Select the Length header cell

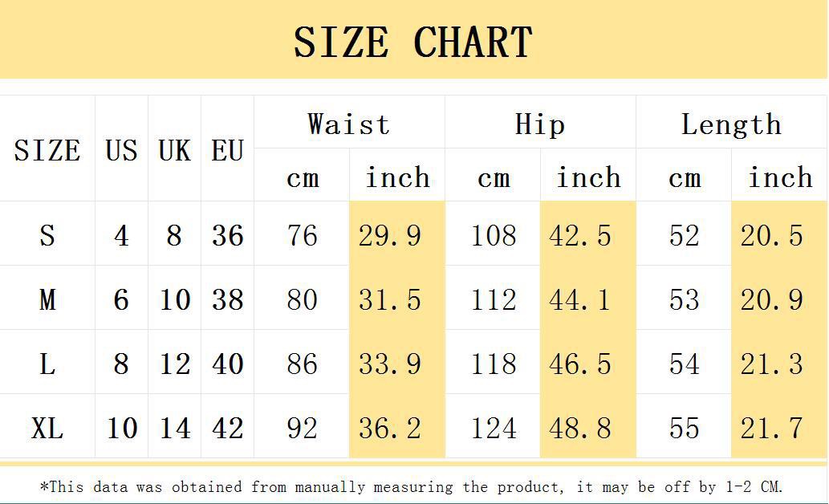coord(730,124)
